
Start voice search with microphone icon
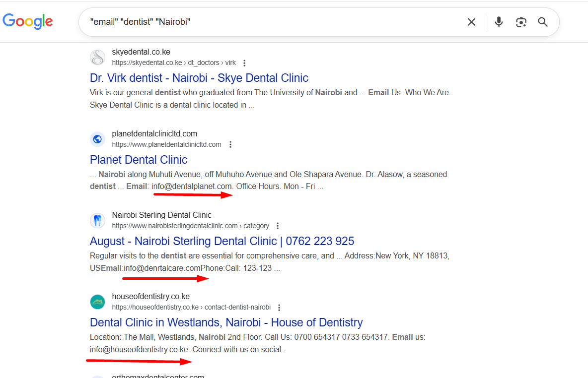click(x=499, y=22)
